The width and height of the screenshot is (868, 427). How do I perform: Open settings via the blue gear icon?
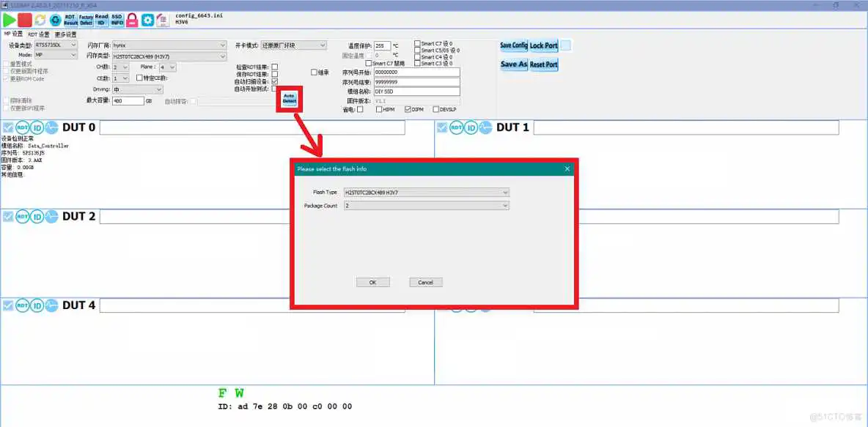coord(147,20)
